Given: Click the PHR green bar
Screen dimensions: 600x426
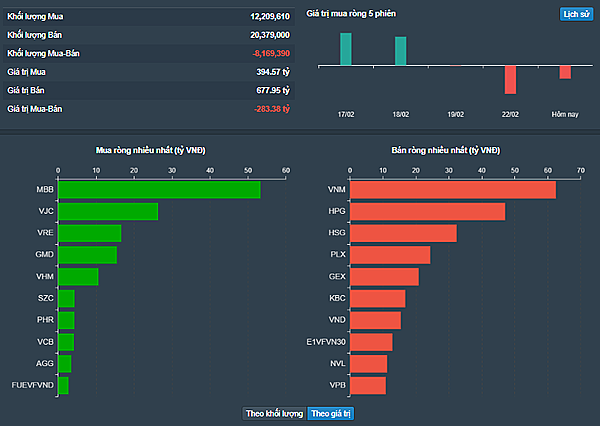Looking at the screenshot, I should click(x=66, y=320).
